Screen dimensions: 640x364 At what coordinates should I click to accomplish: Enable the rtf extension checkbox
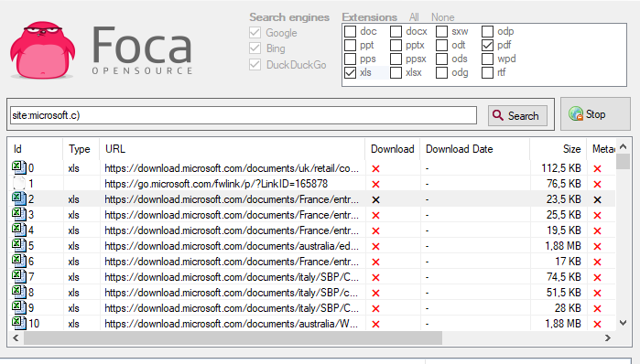coord(487,72)
